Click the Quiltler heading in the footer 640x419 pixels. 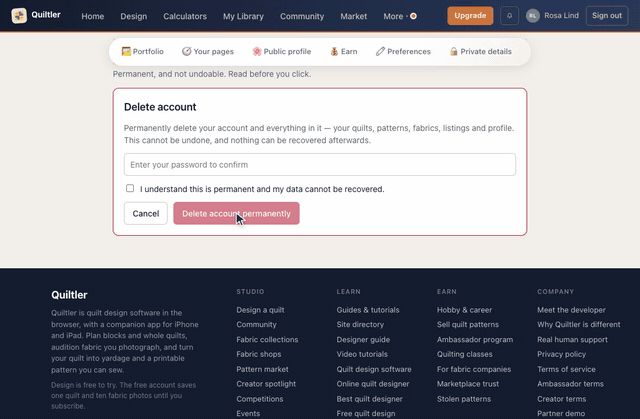click(x=69, y=295)
